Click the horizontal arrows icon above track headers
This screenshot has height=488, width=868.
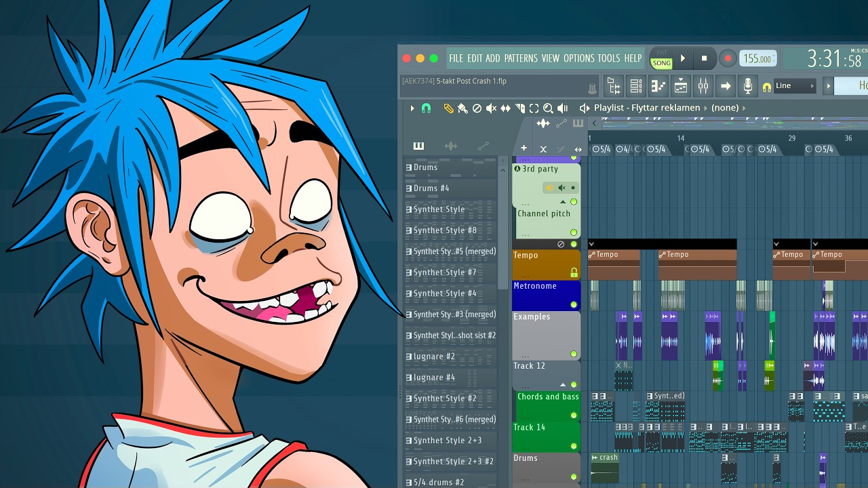[578, 149]
